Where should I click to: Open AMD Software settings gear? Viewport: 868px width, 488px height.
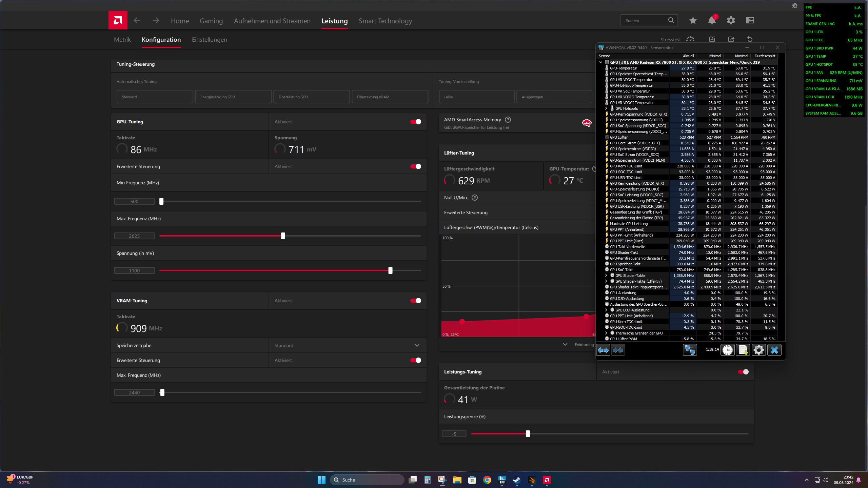[x=731, y=21]
